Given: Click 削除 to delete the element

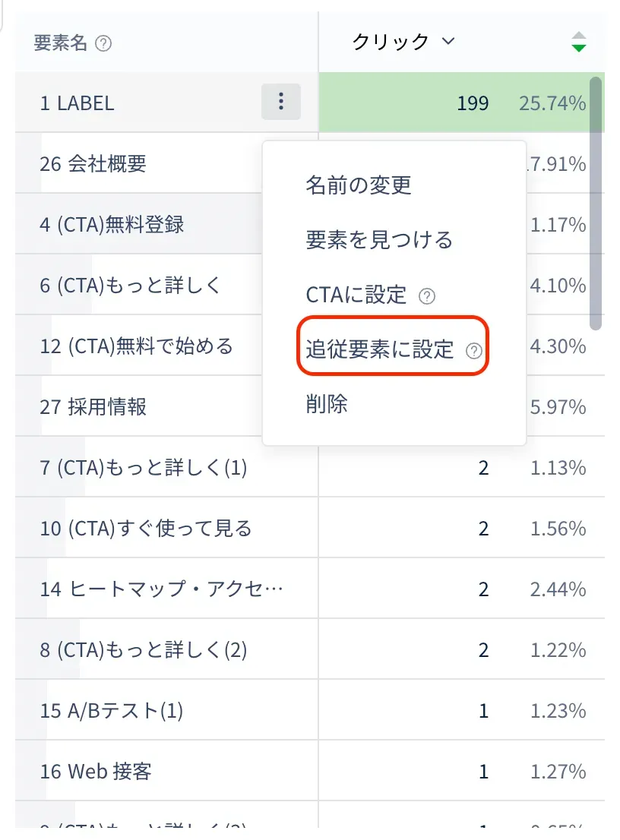Looking at the screenshot, I should 327,404.
